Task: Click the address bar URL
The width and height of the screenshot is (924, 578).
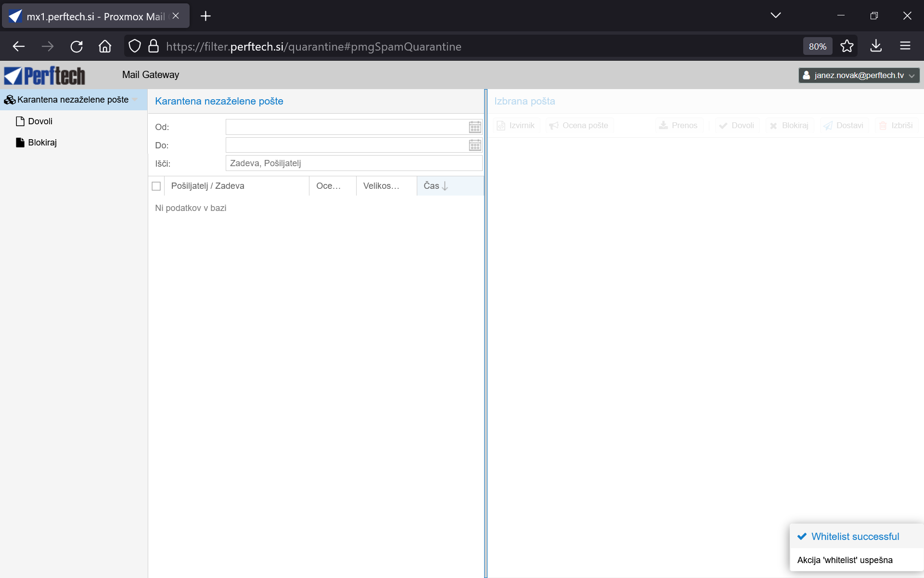Action: [x=314, y=47]
